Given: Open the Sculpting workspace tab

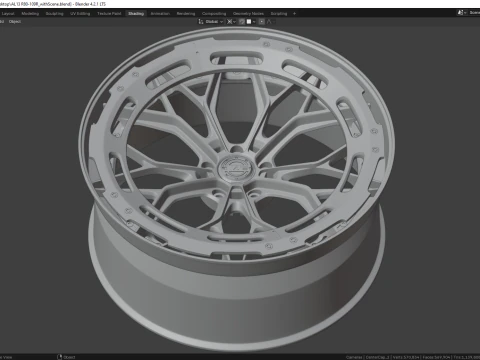Looking at the screenshot, I should click(x=54, y=14).
